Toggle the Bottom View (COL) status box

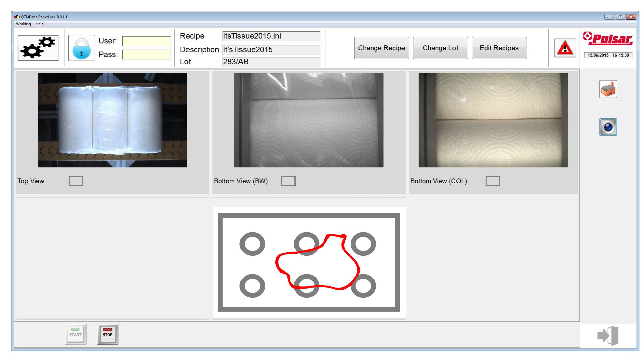(x=493, y=181)
